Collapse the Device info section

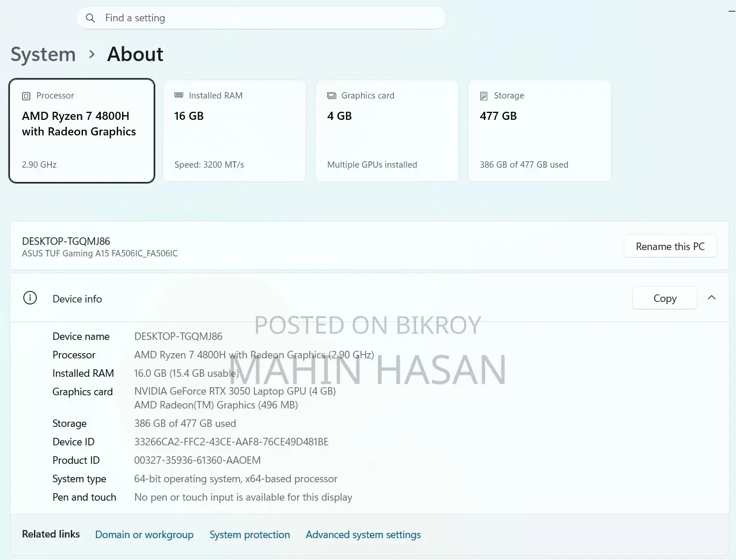coord(712,298)
